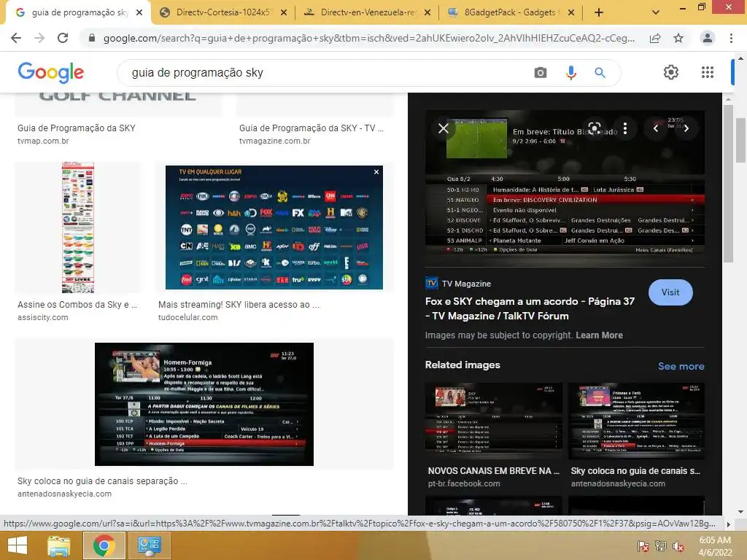Open the Chrome profile avatar

pyautogui.click(x=708, y=38)
